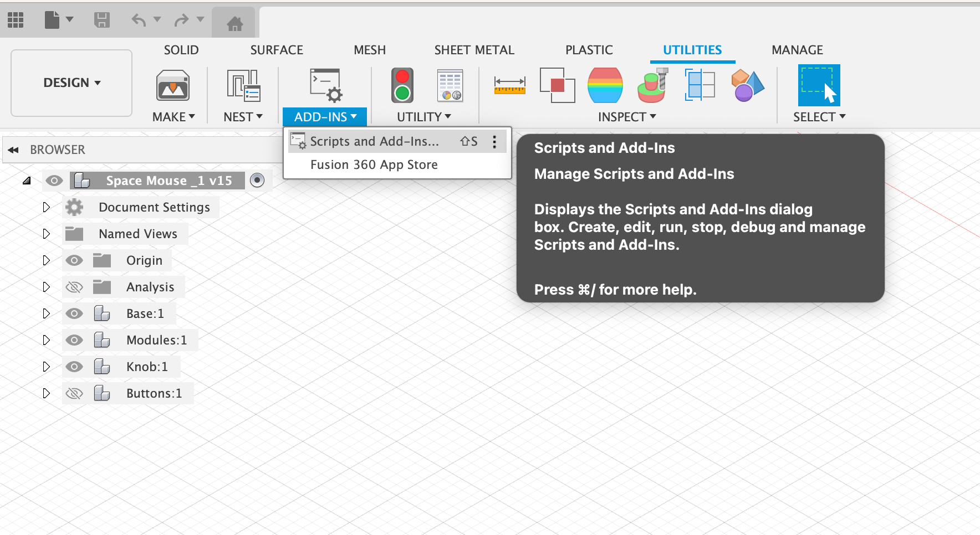980x535 pixels.
Task: Open the data panel grid icon
Action: 16,20
